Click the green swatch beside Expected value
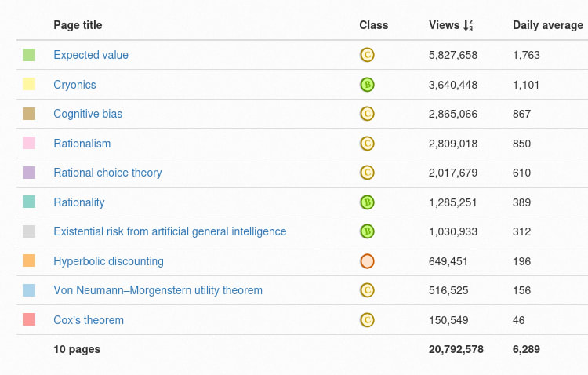The image size is (588, 375). tap(29, 55)
